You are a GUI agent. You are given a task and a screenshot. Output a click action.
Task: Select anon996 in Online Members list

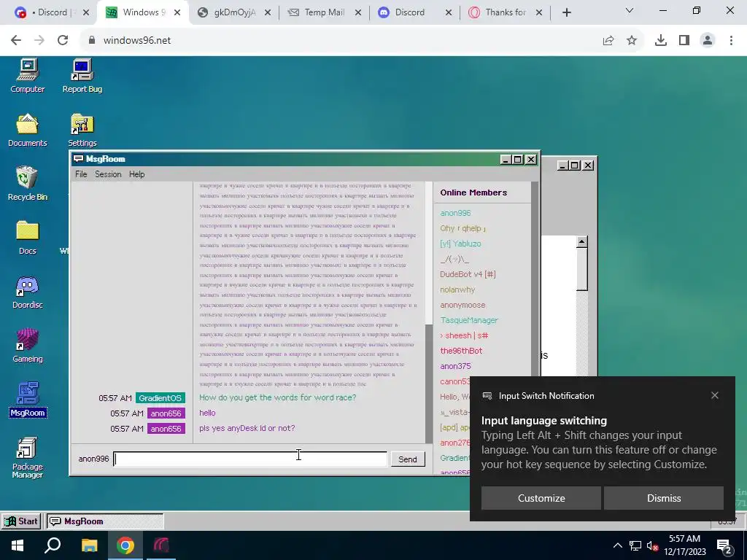tap(455, 213)
